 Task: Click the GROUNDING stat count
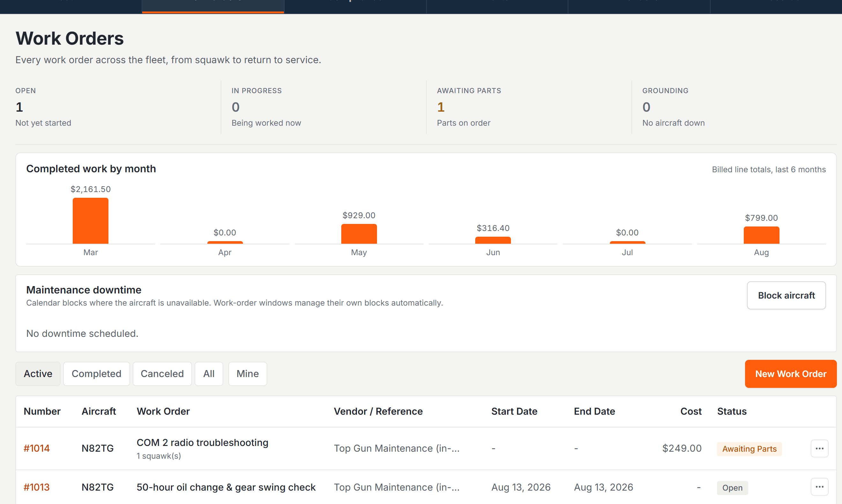pyautogui.click(x=646, y=107)
